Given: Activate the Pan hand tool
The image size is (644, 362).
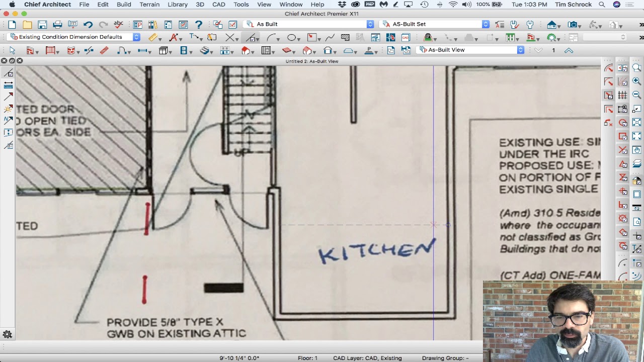Looking at the screenshot, I should point(637,150).
